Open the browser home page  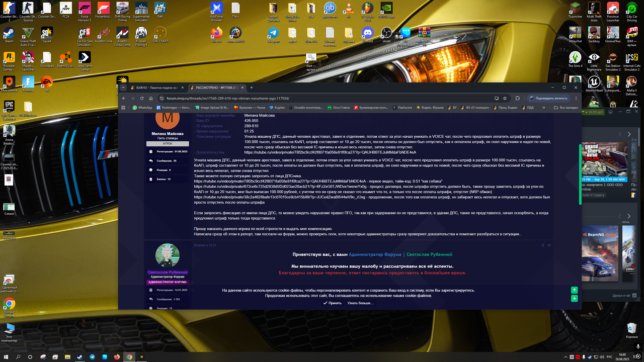[150, 99]
